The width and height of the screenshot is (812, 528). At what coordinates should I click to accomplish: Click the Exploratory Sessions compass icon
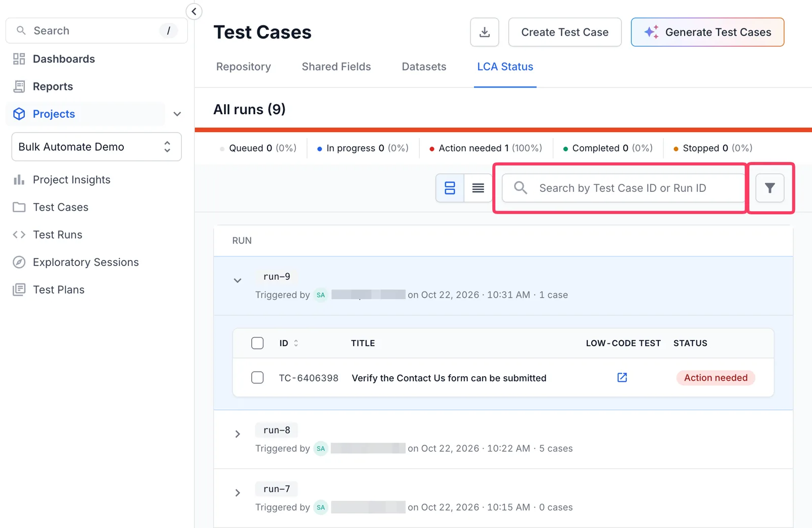click(19, 262)
